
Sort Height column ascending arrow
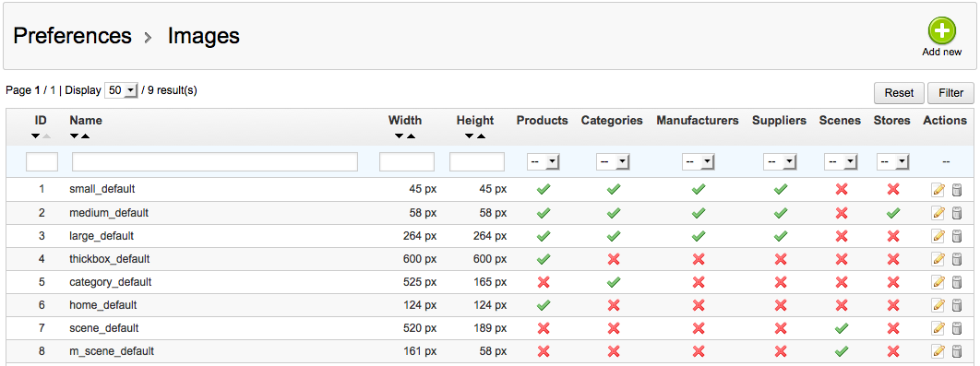[x=481, y=136]
